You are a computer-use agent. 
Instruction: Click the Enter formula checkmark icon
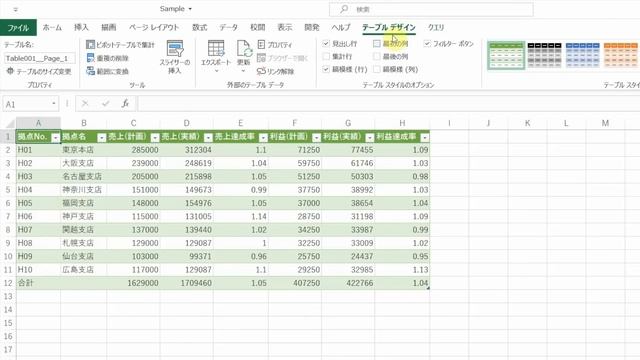tap(106, 104)
